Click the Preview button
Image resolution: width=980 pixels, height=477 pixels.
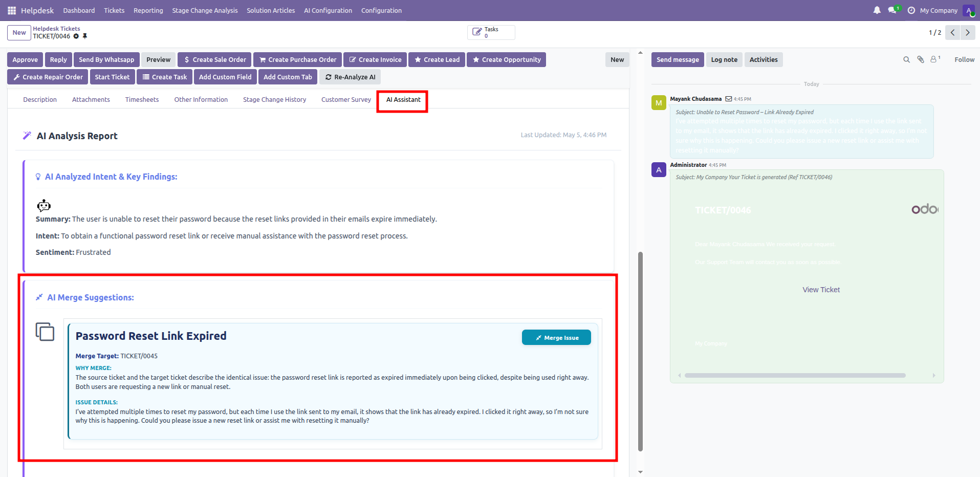[158, 59]
